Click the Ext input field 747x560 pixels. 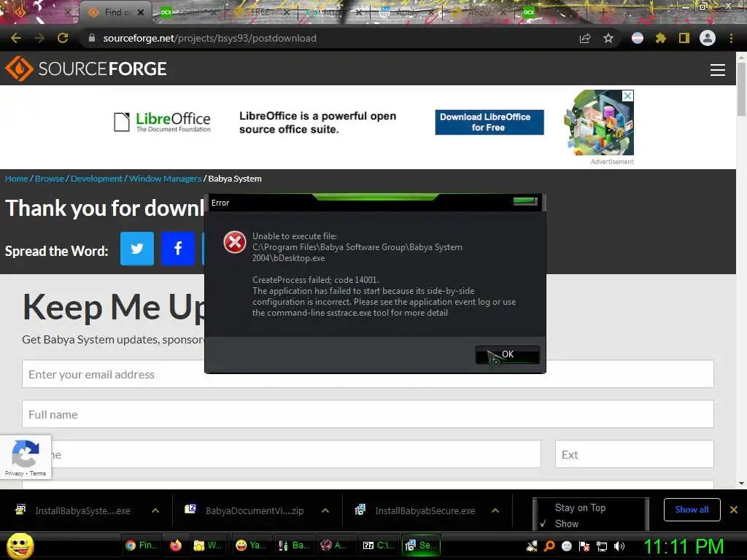635,454
